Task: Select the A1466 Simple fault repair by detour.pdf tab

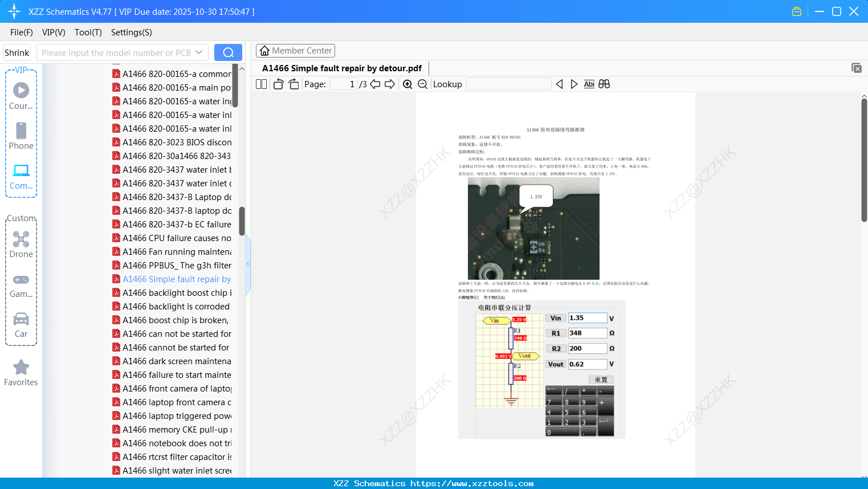Action: [x=342, y=68]
